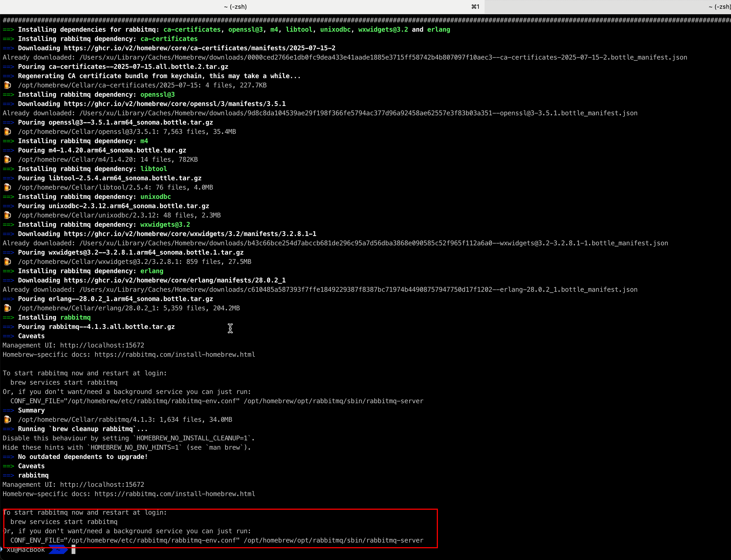Open the last Management UI localhost:15672 link
The height and width of the screenshot is (560, 731).
pos(102,485)
